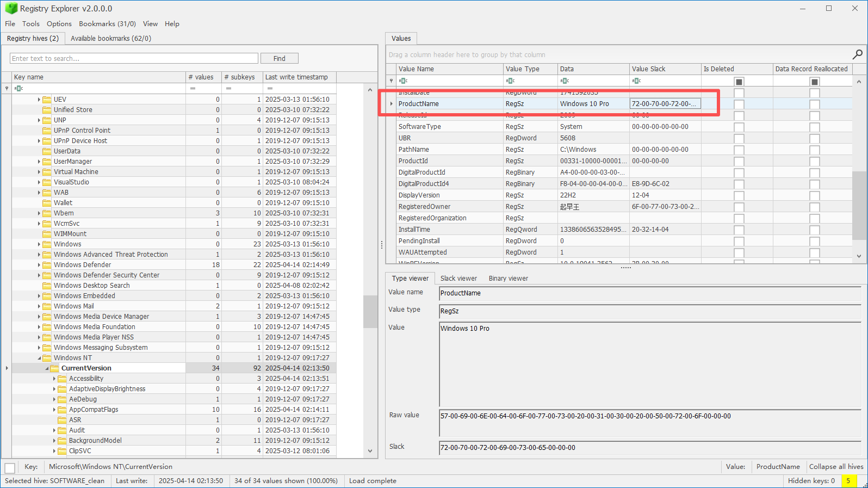868x488 pixels.
Task: Click the VisualStudio folder icon
Action: pos(47,182)
